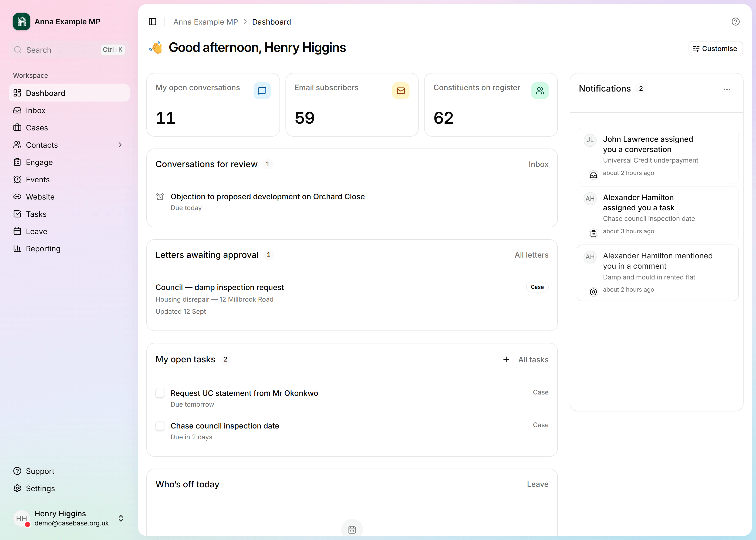Click the clipboard icon under Chase council inspection notification
The image size is (756, 540).
pyautogui.click(x=593, y=234)
